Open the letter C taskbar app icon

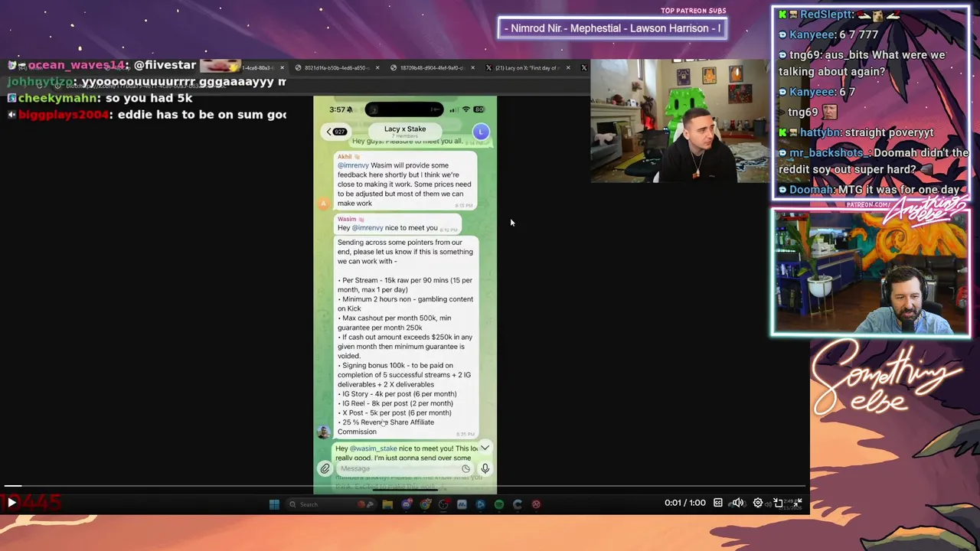518,504
